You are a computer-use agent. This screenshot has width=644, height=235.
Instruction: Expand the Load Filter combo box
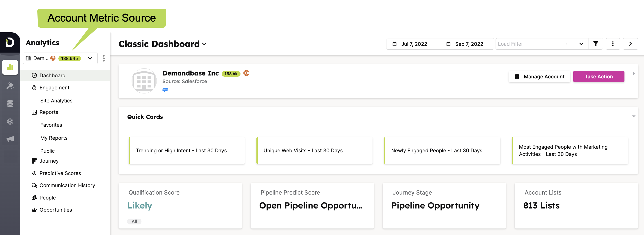click(582, 44)
